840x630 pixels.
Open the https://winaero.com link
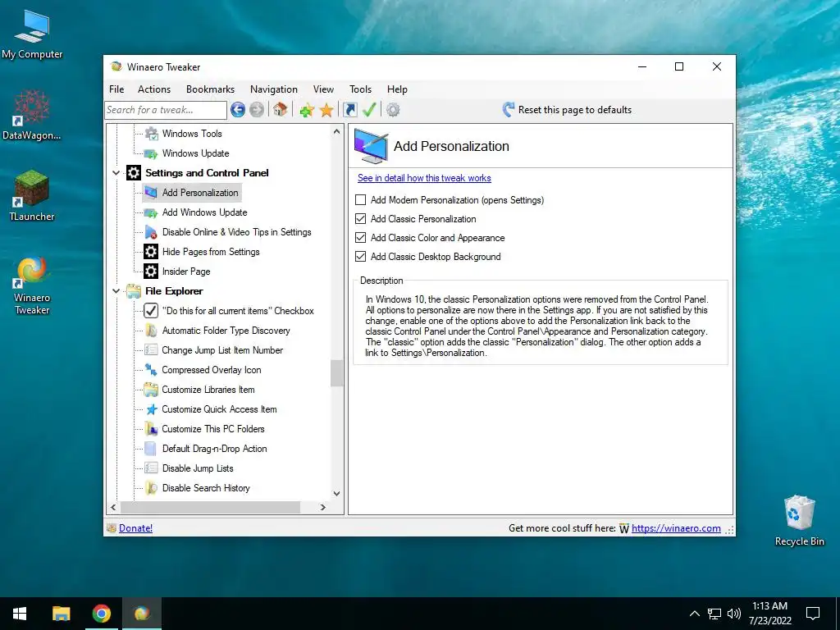pyautogui.click(x=676, y=528)
